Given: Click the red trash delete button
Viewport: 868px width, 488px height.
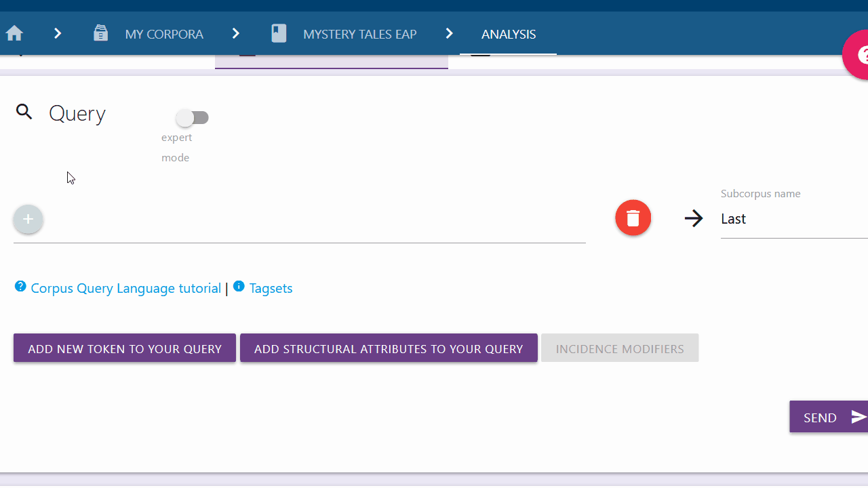Looking at the screenshot, I should [x=633, y=218].
